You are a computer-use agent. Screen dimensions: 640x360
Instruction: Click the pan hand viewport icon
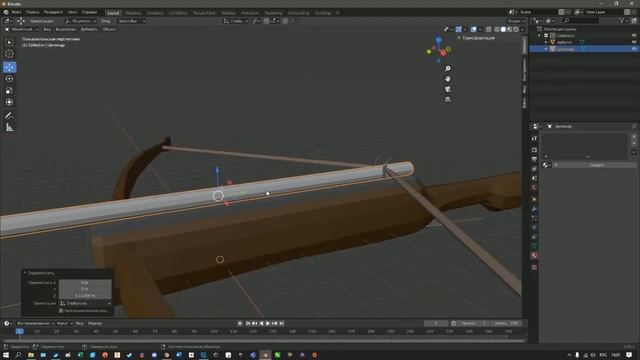coord(448,79)
